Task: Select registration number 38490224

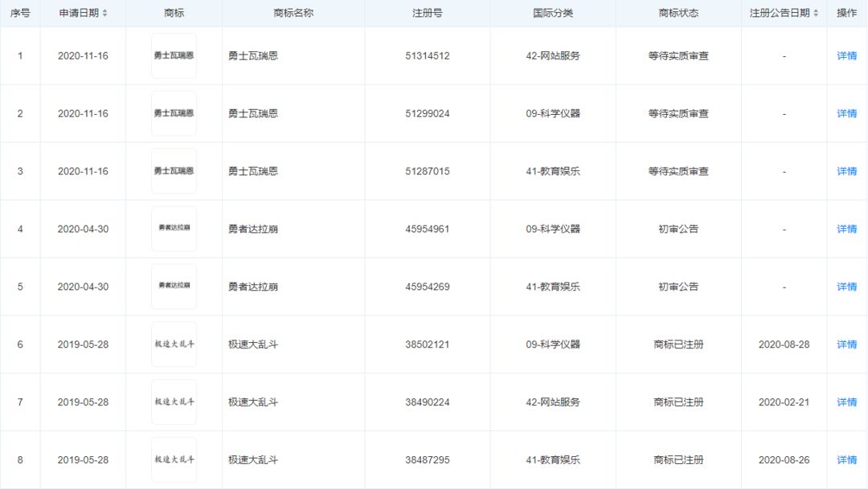Action: 428,402
